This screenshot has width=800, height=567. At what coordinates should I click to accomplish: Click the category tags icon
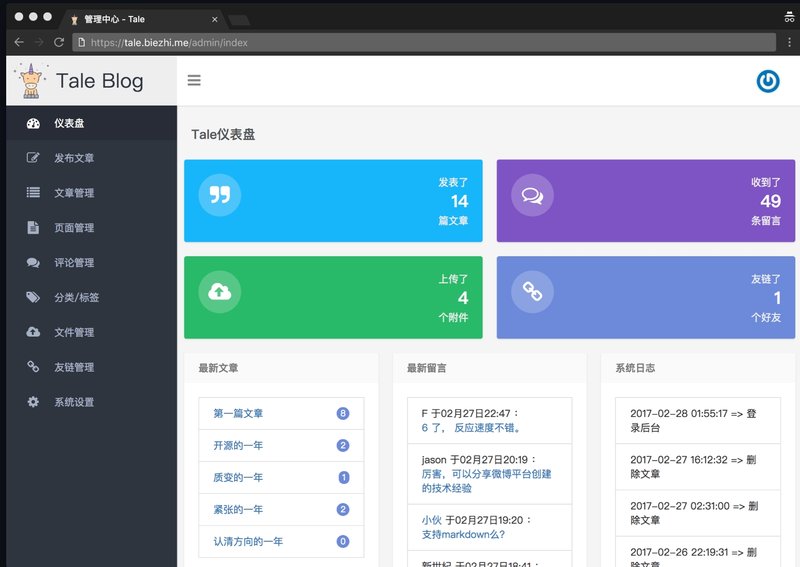click(x=33, y=297)
